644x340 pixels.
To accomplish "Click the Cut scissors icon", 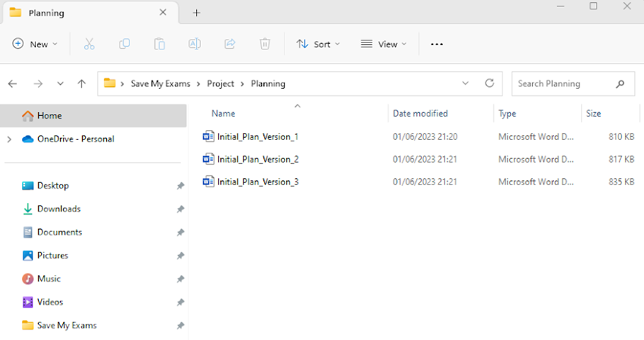I will (x=89, y=44).
